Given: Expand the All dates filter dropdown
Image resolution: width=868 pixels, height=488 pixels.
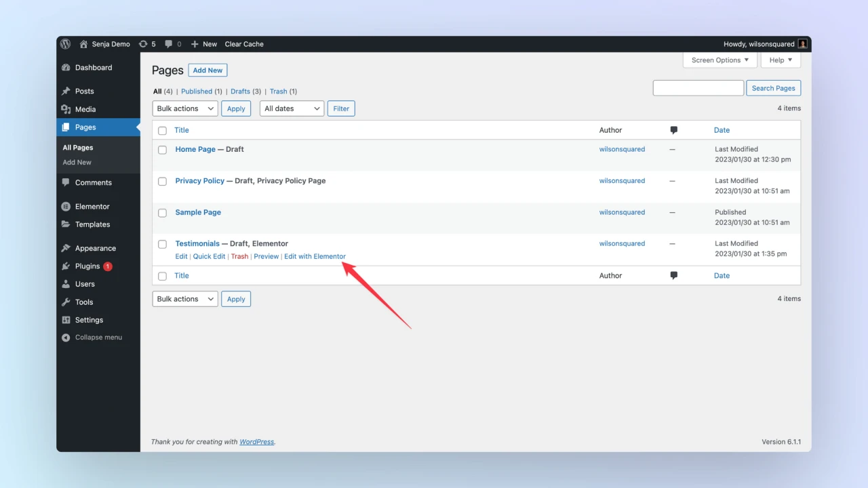Looking at the screenshot, I should pos(292,108).
